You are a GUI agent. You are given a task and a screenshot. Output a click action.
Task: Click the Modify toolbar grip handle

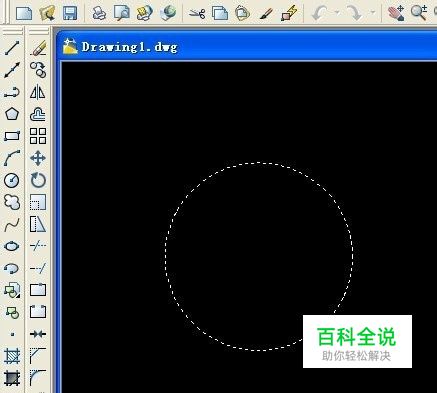point(38,32)
